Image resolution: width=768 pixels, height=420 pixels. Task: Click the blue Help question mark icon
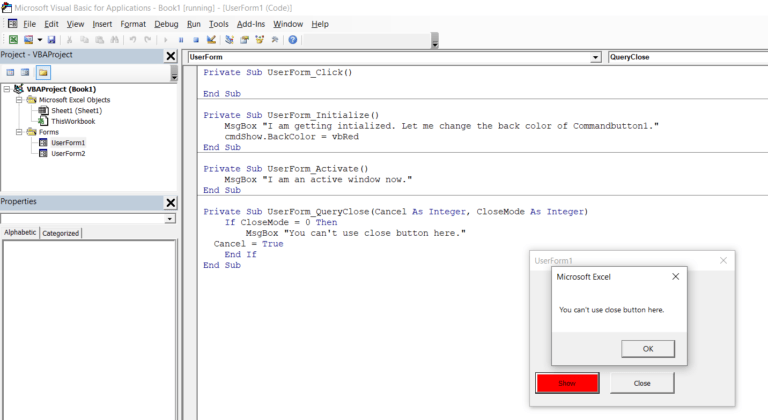(x=292, y=40)
